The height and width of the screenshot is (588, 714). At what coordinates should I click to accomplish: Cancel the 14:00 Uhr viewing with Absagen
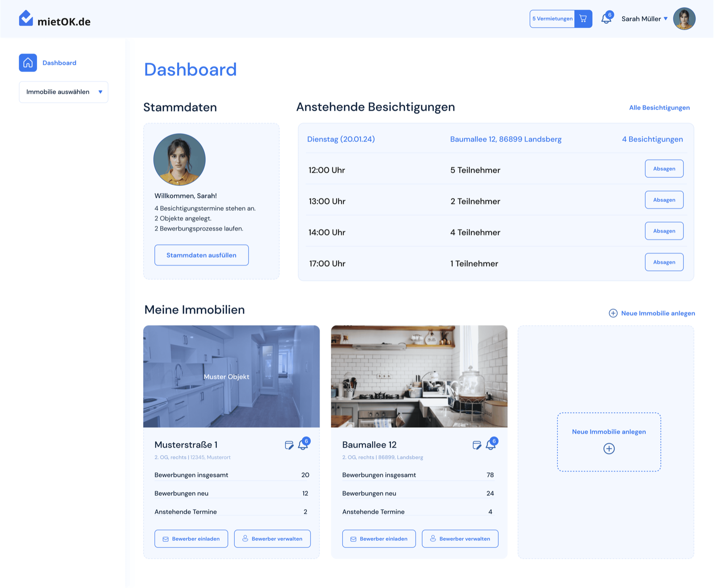[664, 231]
